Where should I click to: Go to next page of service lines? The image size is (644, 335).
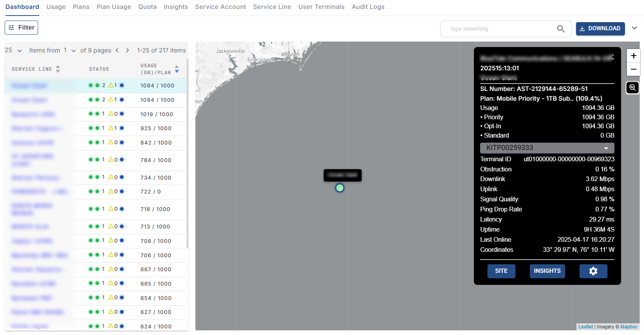[127, 50]
